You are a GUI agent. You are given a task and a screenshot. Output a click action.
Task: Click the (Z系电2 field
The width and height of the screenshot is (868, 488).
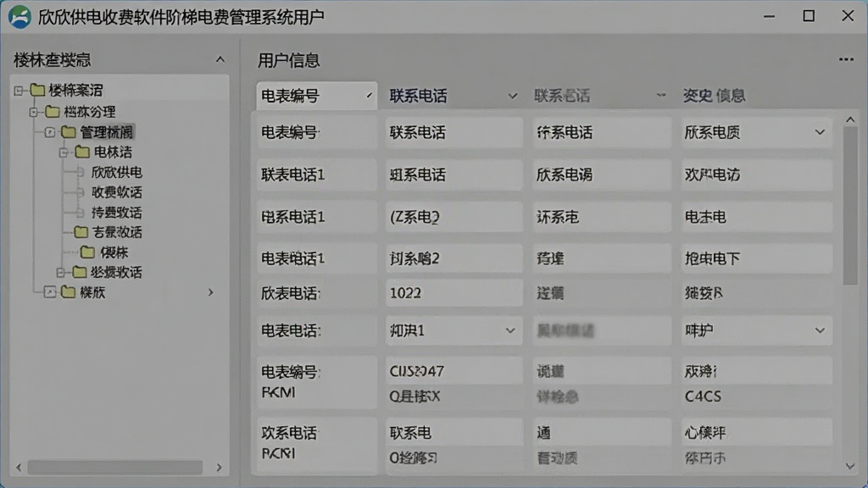(454, 218)
